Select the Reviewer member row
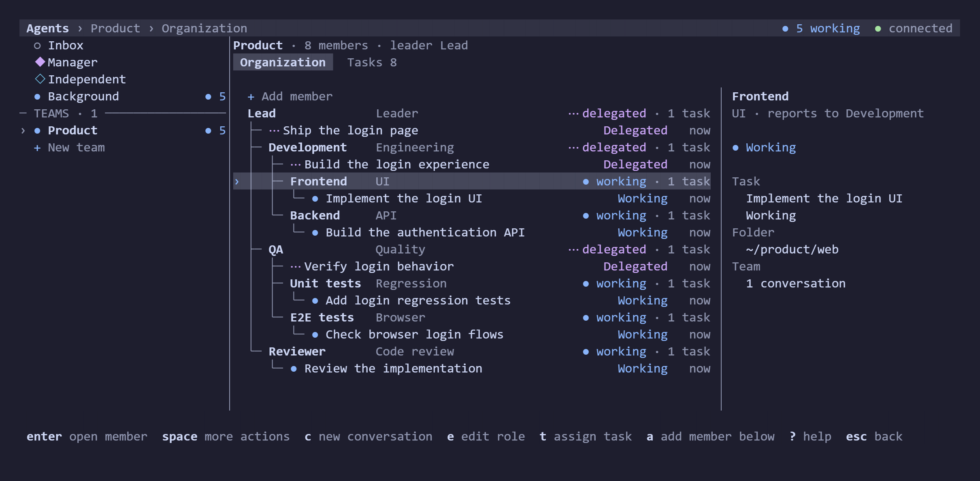This screenshot has height=481, width=980. click(472, 351)
